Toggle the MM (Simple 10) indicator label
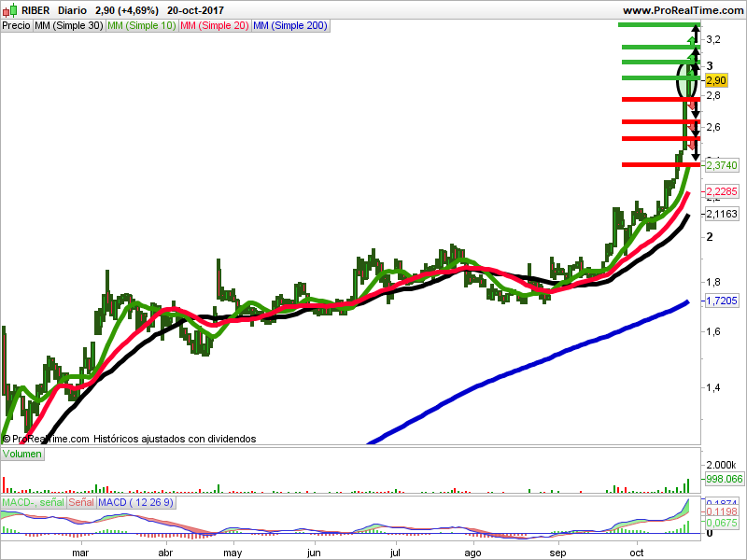 (x=140, y=26)
